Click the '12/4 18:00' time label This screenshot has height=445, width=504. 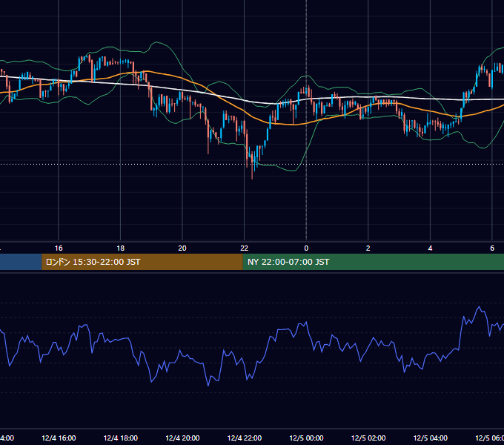(x=121, y=438)
